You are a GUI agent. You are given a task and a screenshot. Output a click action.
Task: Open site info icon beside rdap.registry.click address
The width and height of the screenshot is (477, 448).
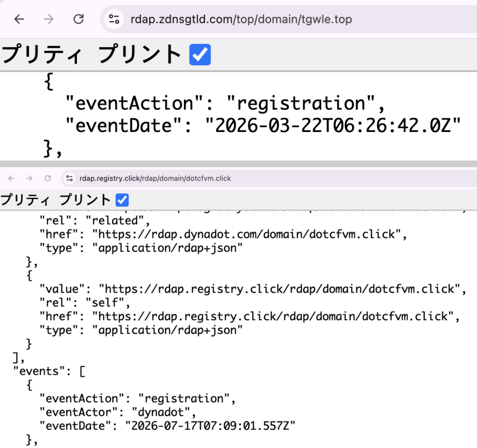pyautogui.click(x=69, y=179)
